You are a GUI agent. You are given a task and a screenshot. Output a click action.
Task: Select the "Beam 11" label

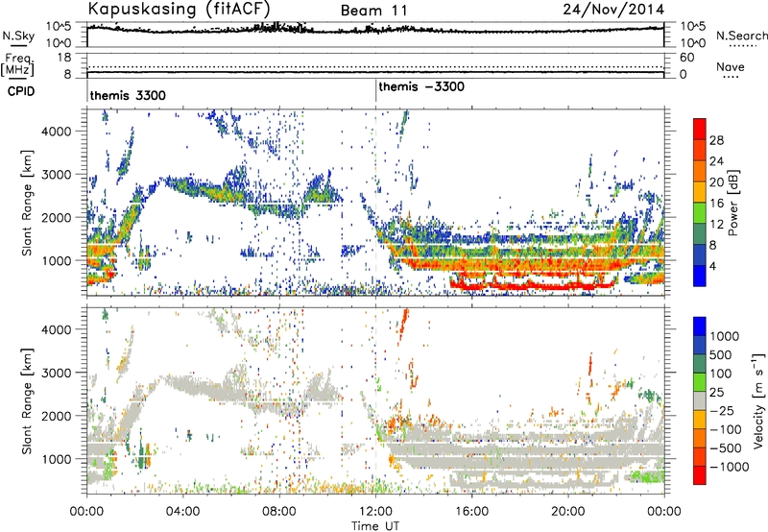coord(374,11)
